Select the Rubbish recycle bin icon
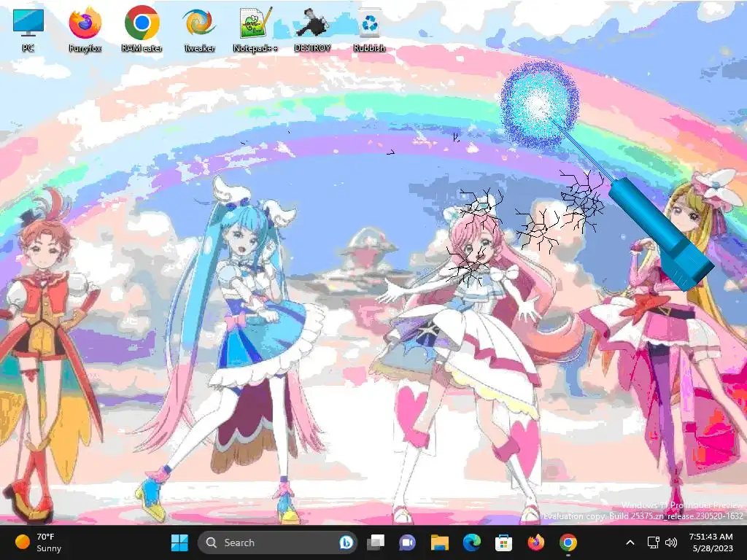Image resolution: width=747 pixels, height=560 pixels. pyautogui.click(x=369, y=29)
